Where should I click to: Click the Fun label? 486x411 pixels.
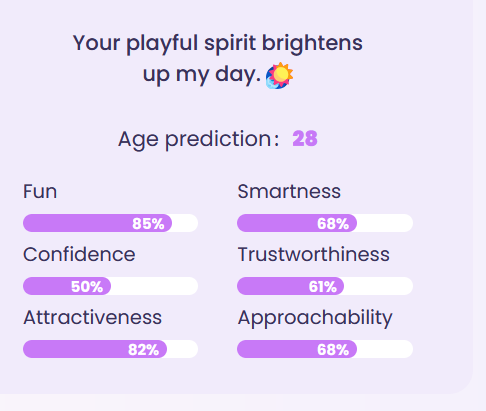coord(40,192)
